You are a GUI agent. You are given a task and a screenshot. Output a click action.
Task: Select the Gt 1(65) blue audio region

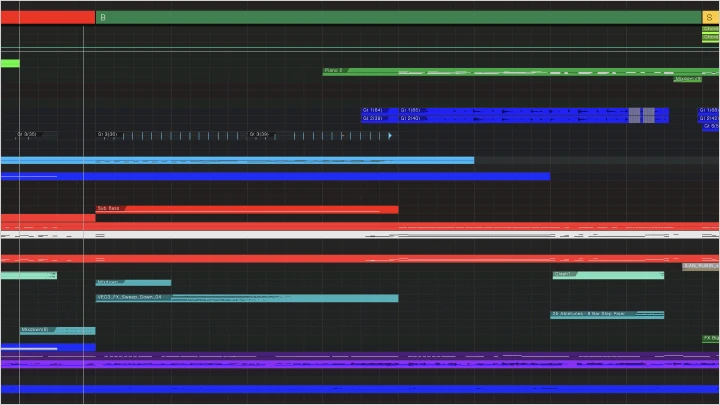click(x=534, y=111)
